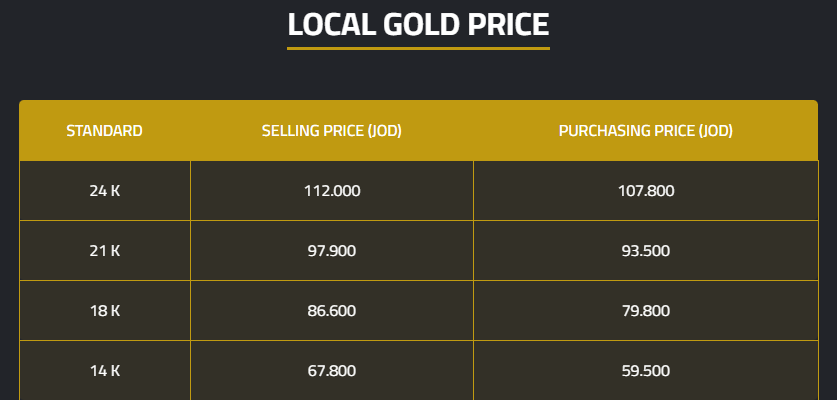The image size is (837, 400).
Task: Click the 18 K selling price 86.600
Action: [331, 311]
